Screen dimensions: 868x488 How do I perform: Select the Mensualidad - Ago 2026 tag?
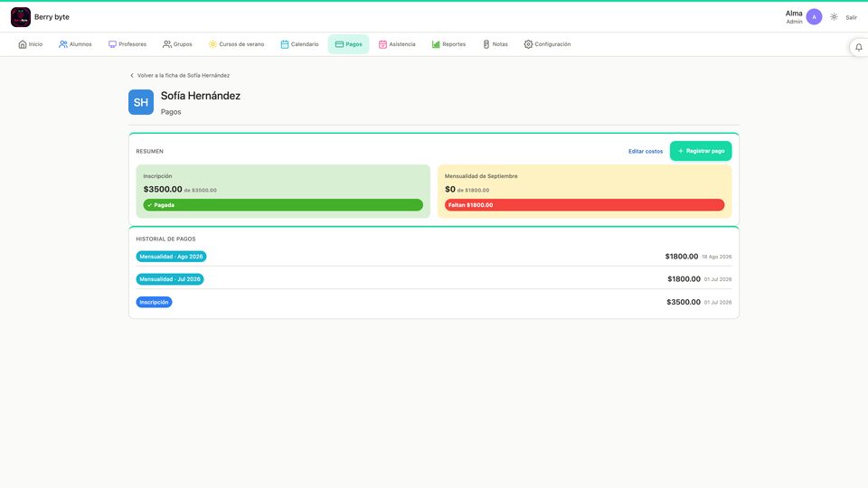[x=171, y=256]
